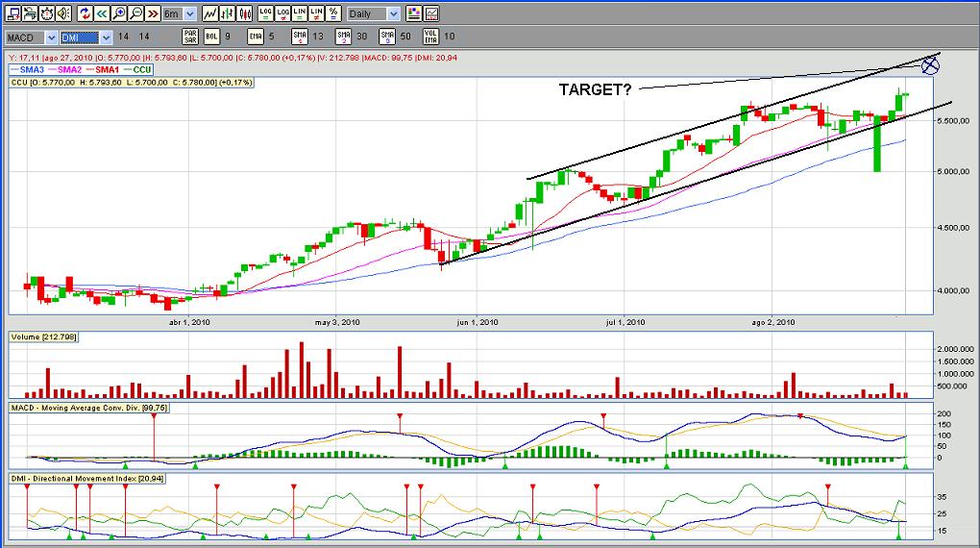Select the candlestick chart style icon

tap(245, 13)
